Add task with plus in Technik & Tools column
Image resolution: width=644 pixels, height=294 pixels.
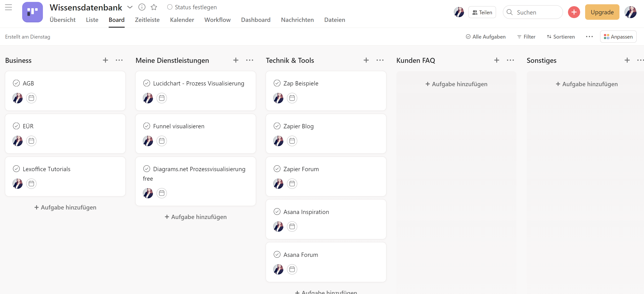click(366, 60)
